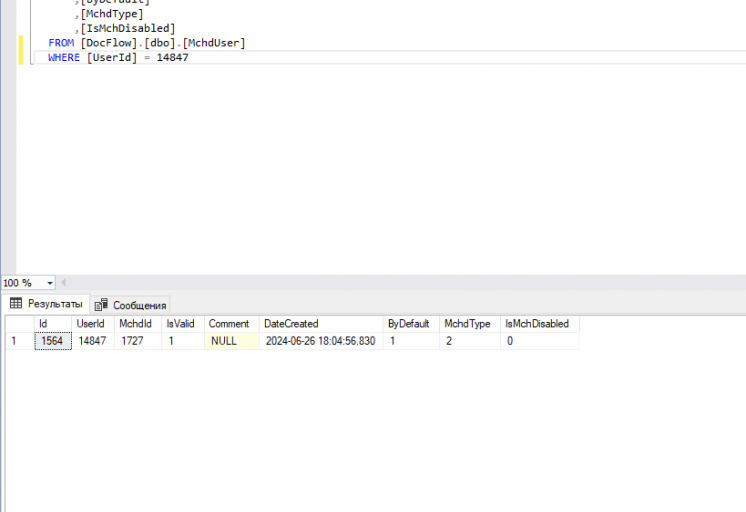Image resolution: width=746 pixels, height=512 pixels.
Task: Select row 1 via its row header
Action: coord(20,341)
